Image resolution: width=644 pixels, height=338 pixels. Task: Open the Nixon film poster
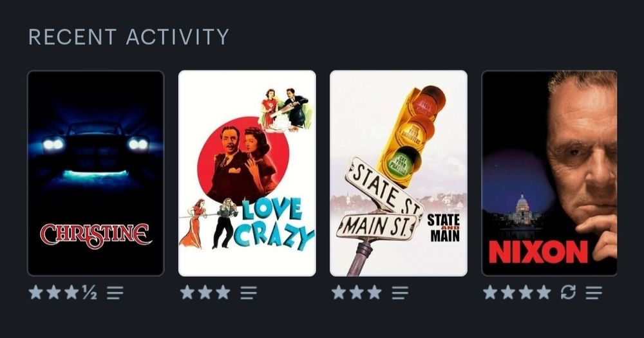(549, 173)
